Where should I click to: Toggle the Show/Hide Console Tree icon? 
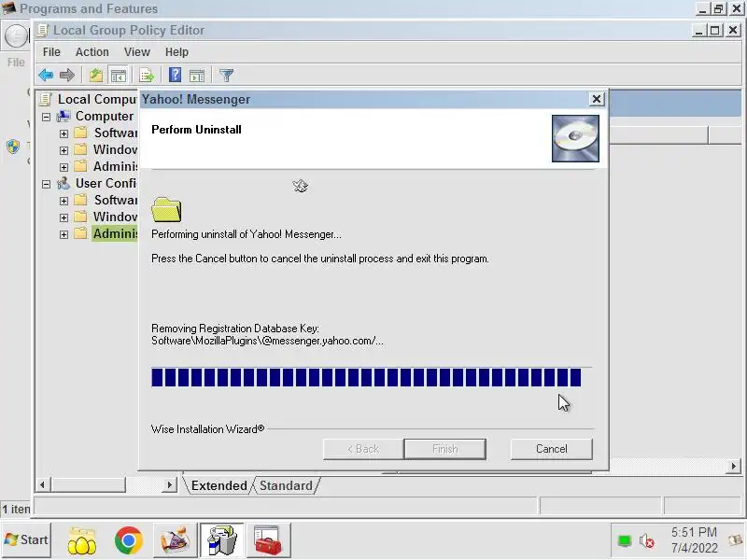[x=119, y=75]
